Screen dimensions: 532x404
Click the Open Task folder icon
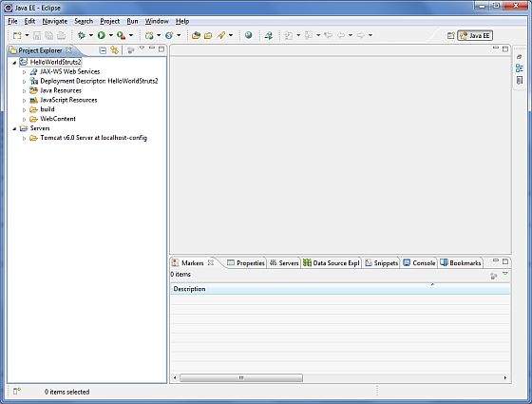pyautogui.click(x=208, y=35)
